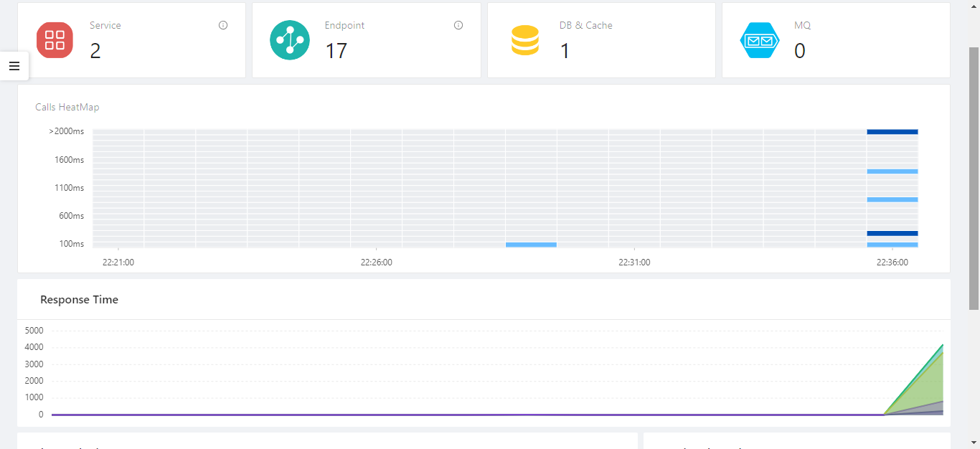
Task: Click the vertical scrollbar thumb
Action: tap(974, 178)
